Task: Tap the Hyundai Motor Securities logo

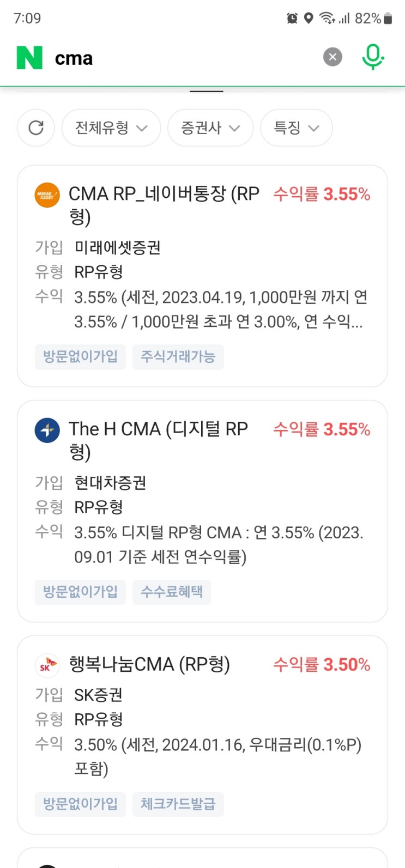Action: tap(47, 430)
